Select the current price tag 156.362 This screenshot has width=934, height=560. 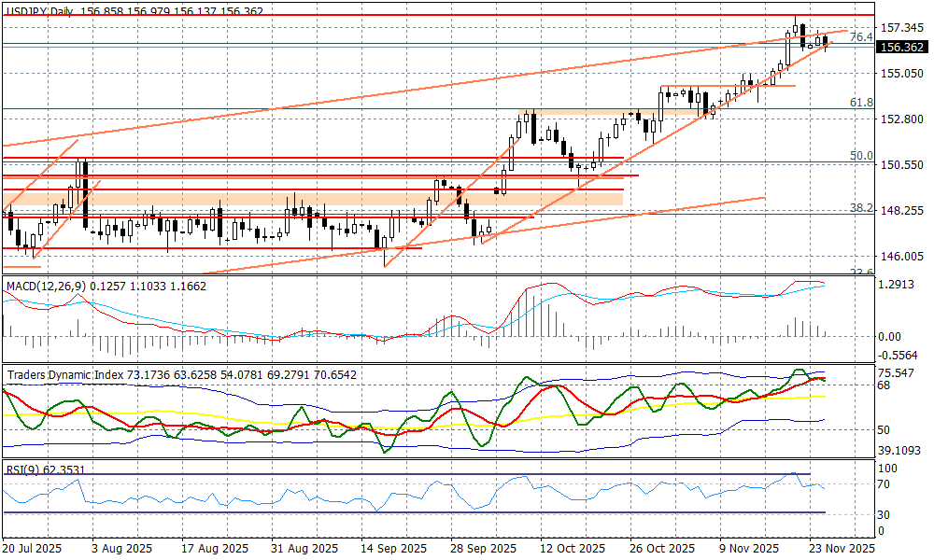pos(902,48)
